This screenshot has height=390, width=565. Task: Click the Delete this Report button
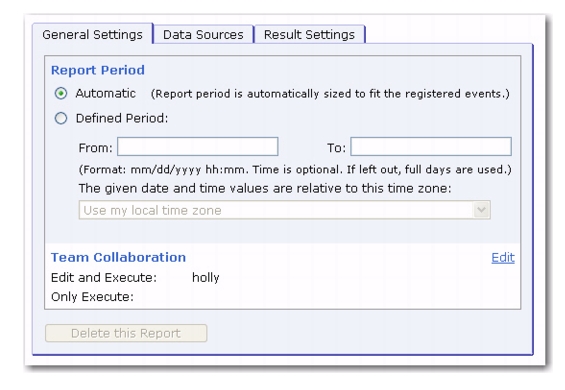126,333
